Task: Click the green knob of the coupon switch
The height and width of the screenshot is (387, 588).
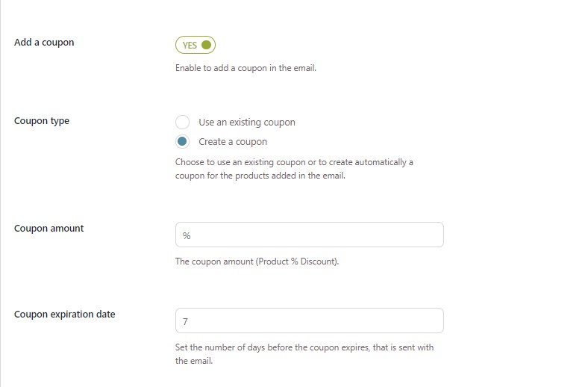Action: [x=206, y=45]
